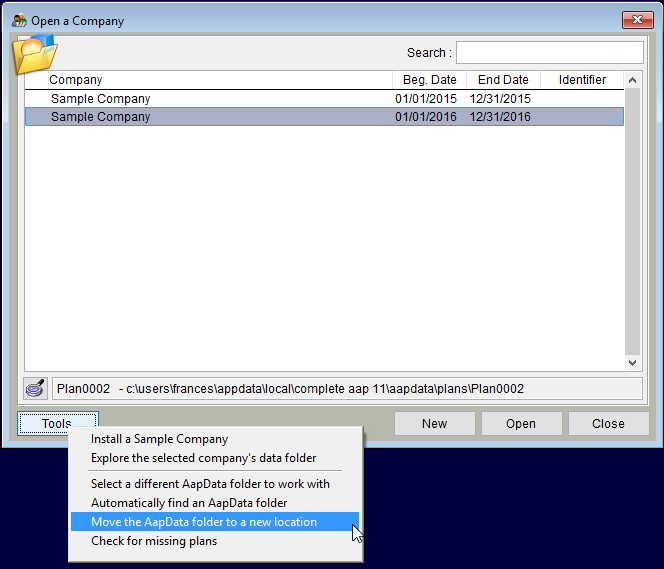
Task: Click the New button
Action: pos(434,423)
